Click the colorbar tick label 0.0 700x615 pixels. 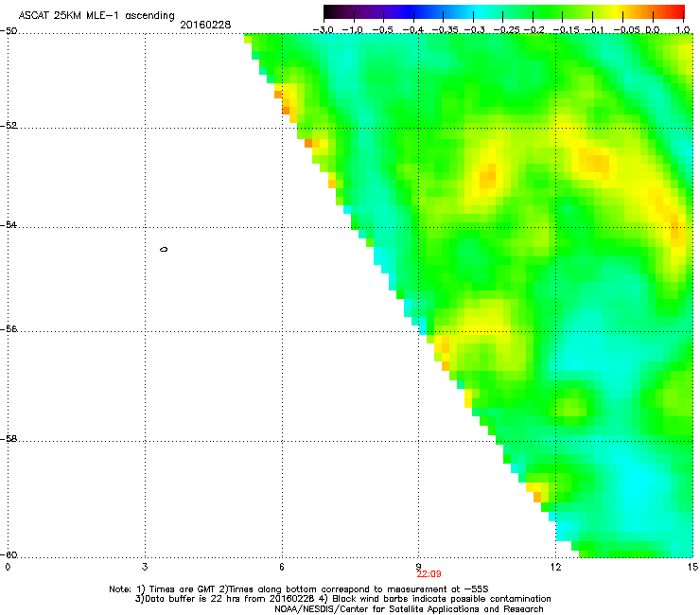653,30
